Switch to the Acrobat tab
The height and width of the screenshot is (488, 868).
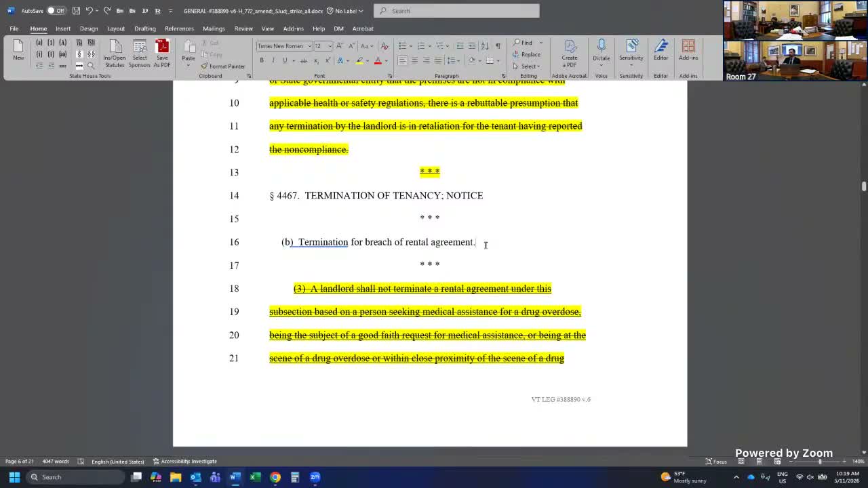[x=363, y=28]
